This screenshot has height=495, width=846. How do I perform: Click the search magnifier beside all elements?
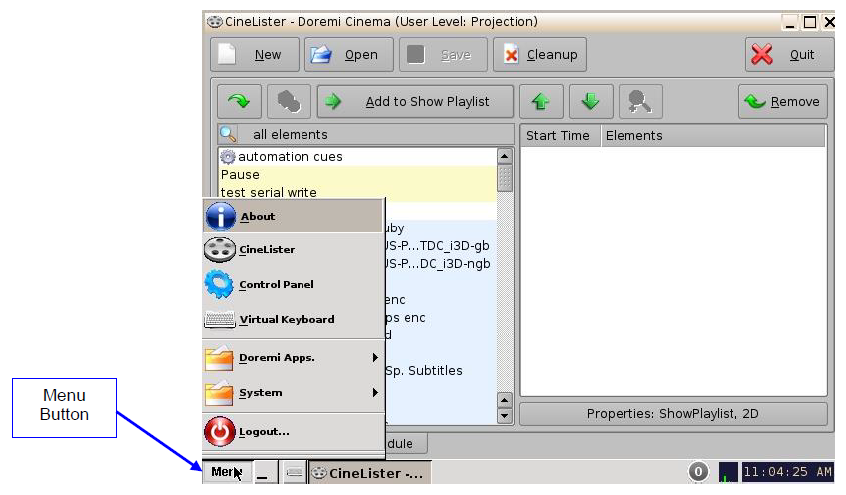pos(228,134)
